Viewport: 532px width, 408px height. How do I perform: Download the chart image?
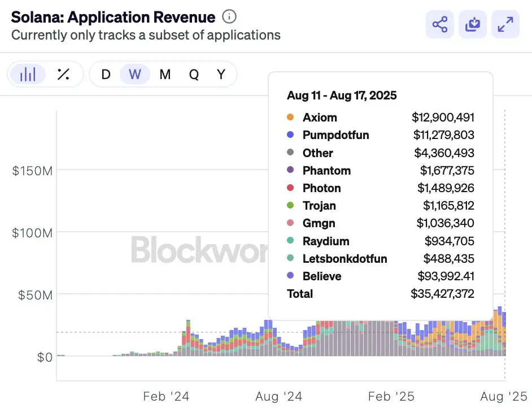[x=473, y=24]
